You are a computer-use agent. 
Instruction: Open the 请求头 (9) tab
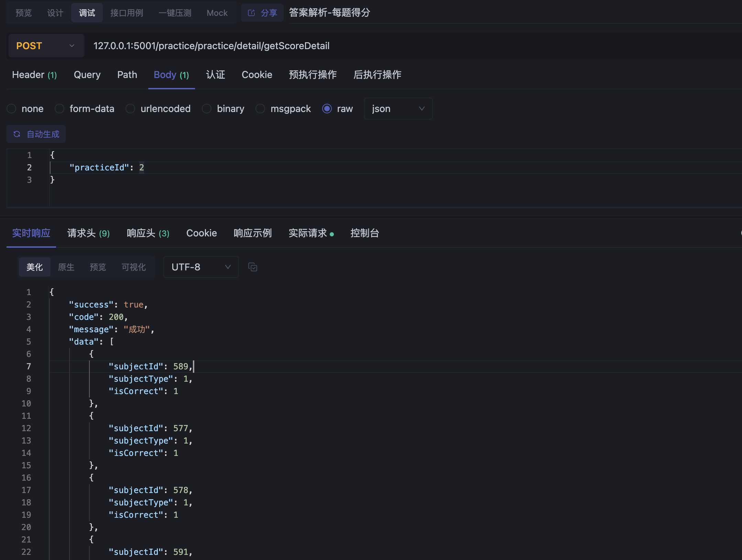(89, 233)
